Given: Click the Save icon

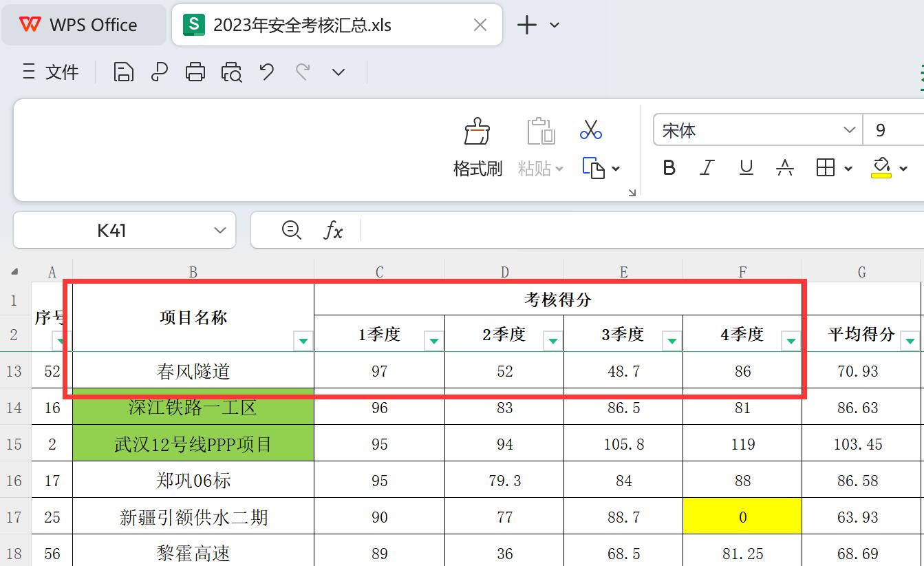Looking at the screenshot, I should click(123, 72).
